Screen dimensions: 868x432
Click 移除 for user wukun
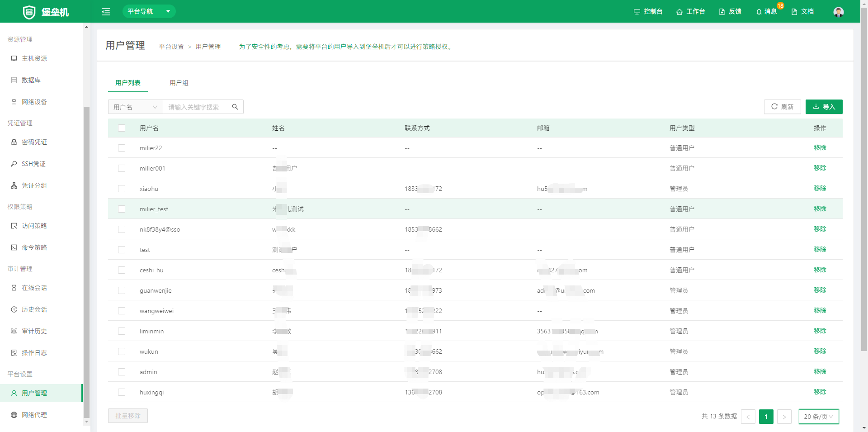click(820, 351)
